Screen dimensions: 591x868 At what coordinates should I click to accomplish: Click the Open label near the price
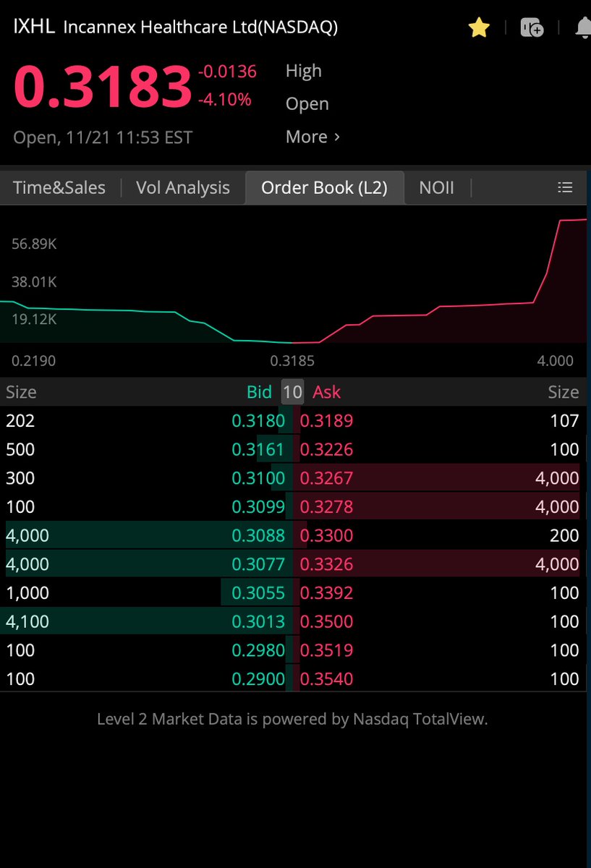(307, 104)
